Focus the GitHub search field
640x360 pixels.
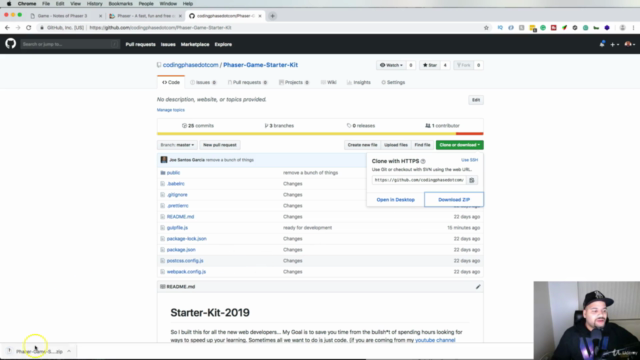pos(70,44)
